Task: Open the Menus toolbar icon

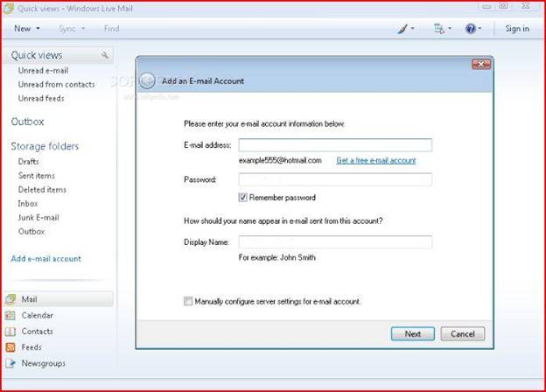Action: point(438,29)
